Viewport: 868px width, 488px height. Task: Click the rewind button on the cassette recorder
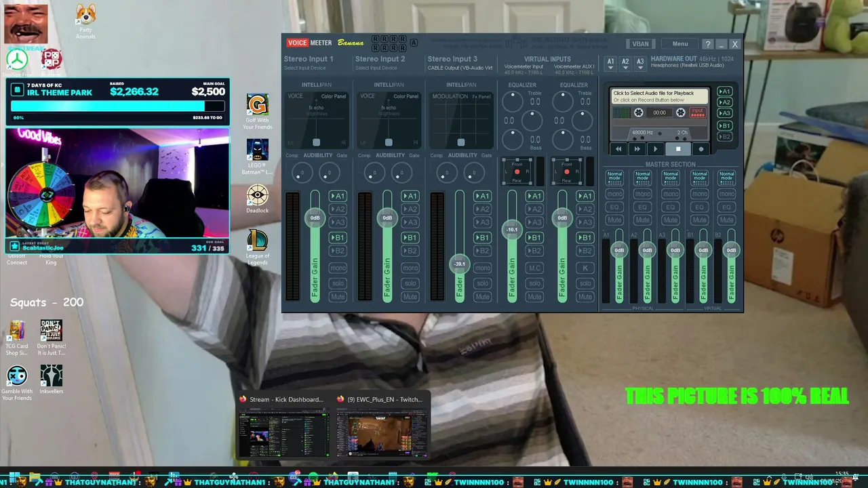[618, 149]
